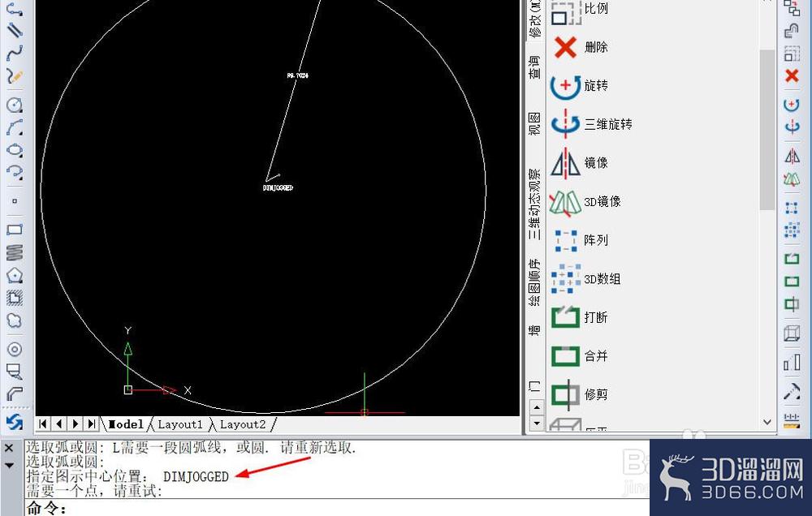The height and width of the screenshot is (516, 812).
Task: Select the 3D Rotate (三维旋转) palette tool
Action: pyautogui.click(x=591, y=124)
